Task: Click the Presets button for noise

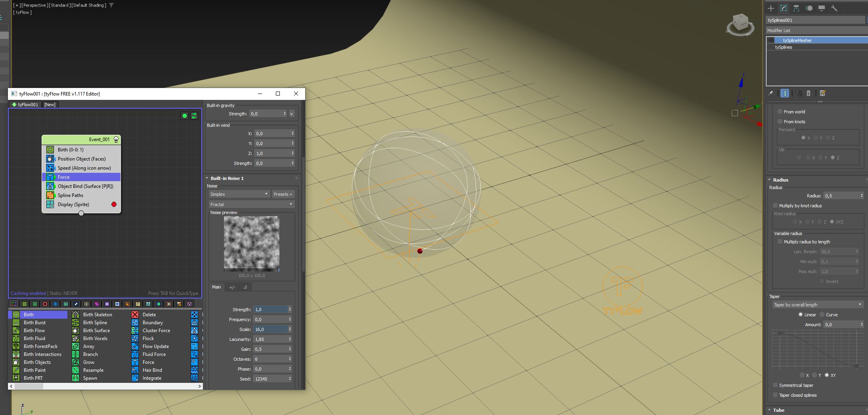Action: [x=283, y=194]
